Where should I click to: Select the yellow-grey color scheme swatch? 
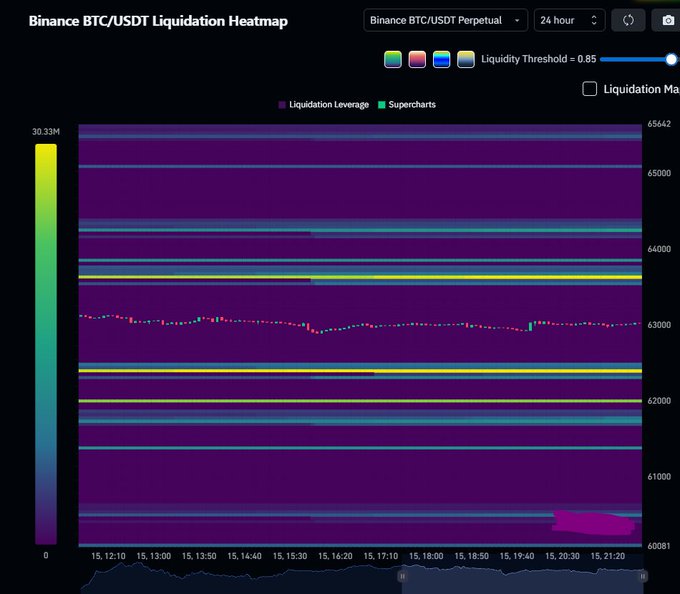point(466,59)
